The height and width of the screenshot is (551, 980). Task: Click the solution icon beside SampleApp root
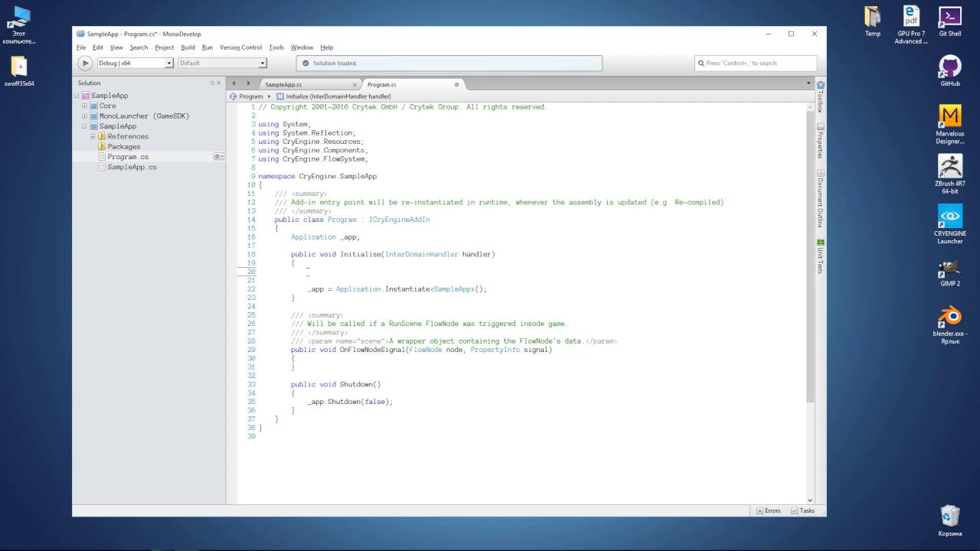coord(86,96)
